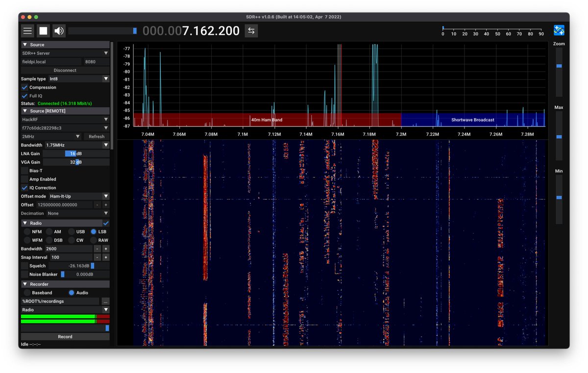Image resolution: width=588 pixels, height=373 pixels.
Task: Decrease Snap Interval with minus button
Action: click(98, 257)
